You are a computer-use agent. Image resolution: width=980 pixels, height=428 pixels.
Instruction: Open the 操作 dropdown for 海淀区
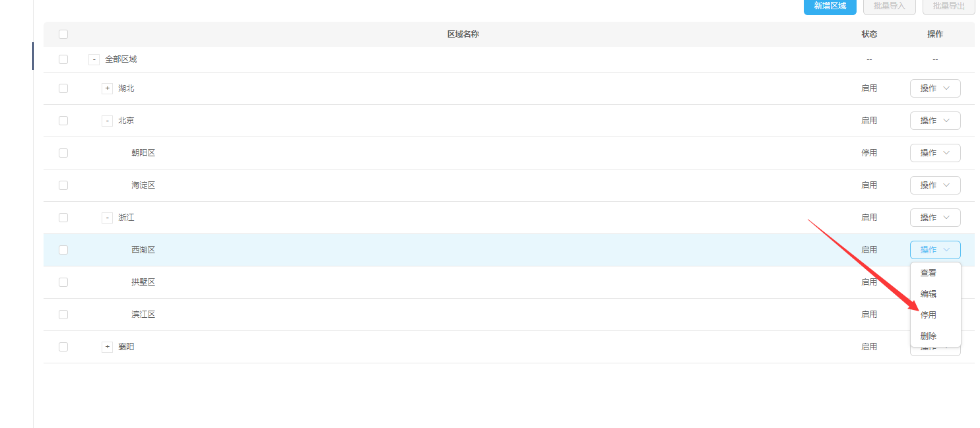pyautogui.click(x=934, y=185)
